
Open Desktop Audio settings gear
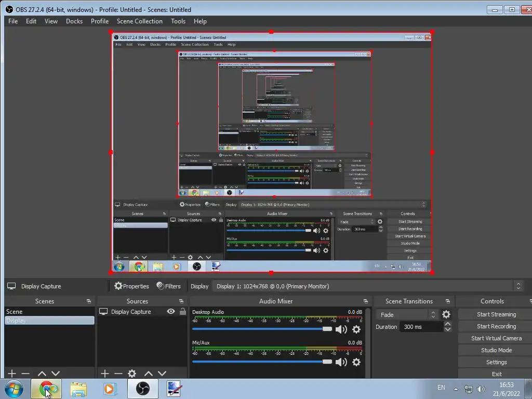pos(356,329)
